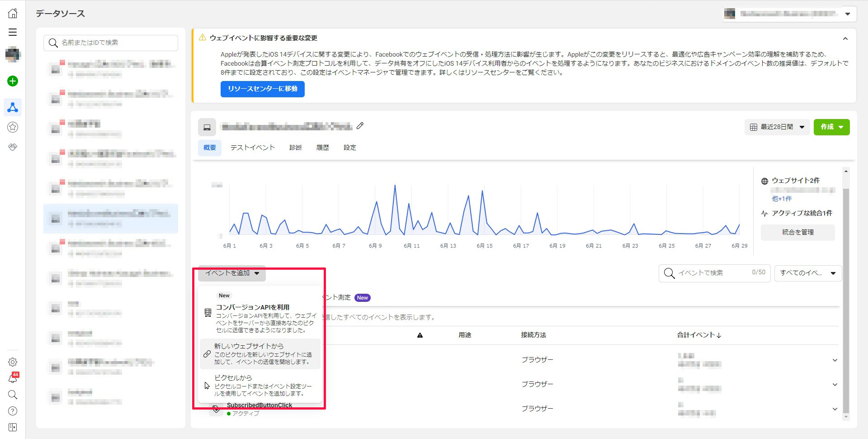Click the activity icon beside アクティブな統合1件

coord(764,213)
